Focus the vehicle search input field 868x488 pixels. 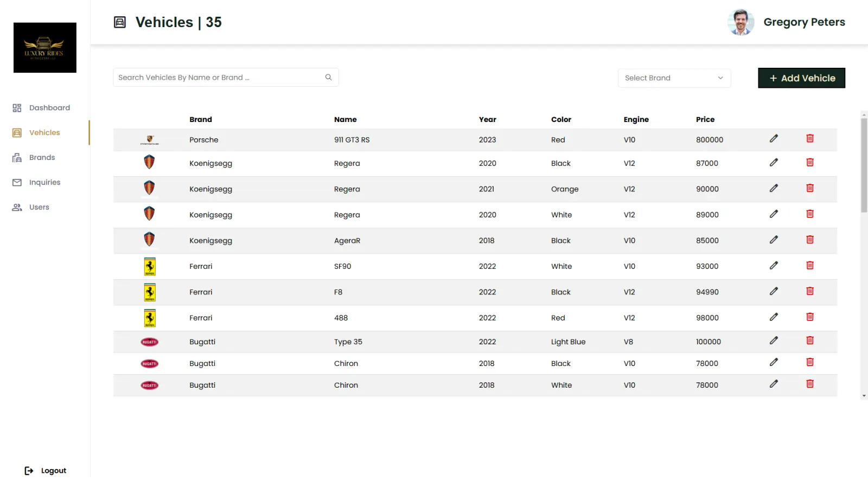226,78
